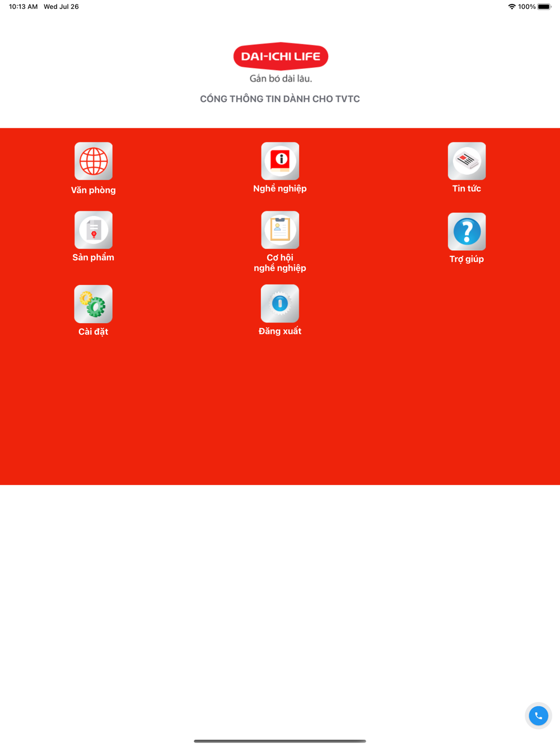Click the "Cơ hội nghề nghiệp" label

point(280,263)
